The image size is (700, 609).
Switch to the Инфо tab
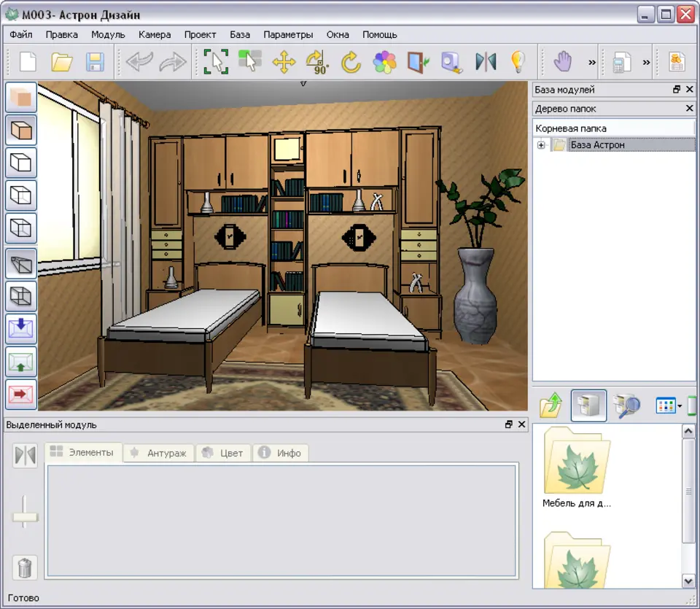pos(280,453)
